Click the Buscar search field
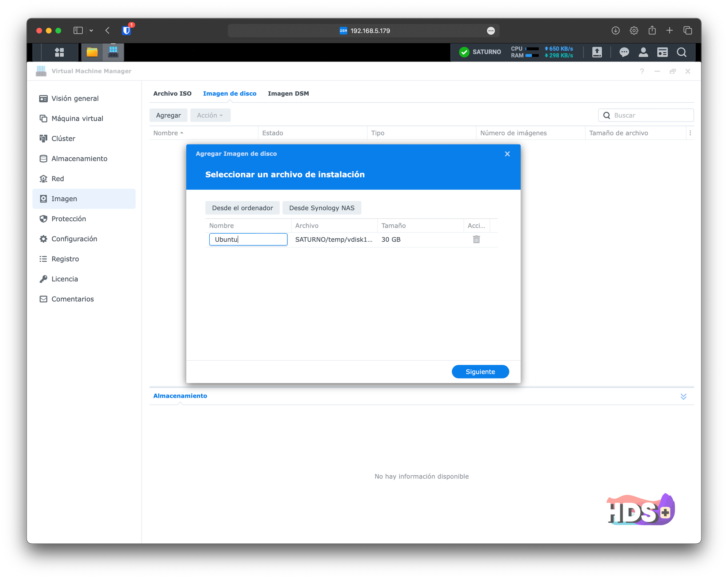 coord(646,115)
